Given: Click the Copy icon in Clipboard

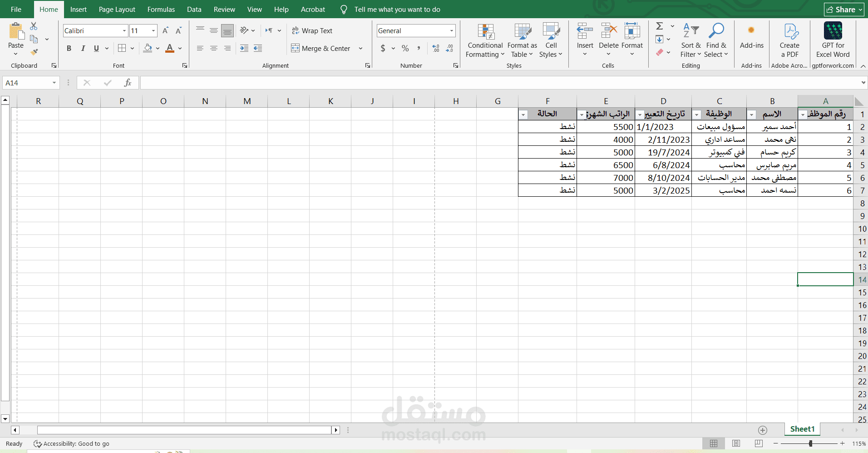Looking at the screenshot, I should [34, 39].
